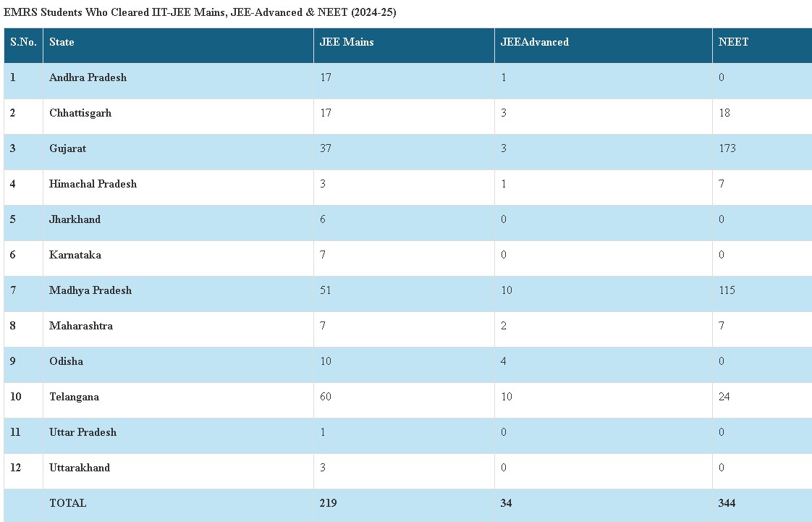The height and width of the screenshot is (522, 812).
Task: Select the Karnataka state cell
Action: pos(75,255)
